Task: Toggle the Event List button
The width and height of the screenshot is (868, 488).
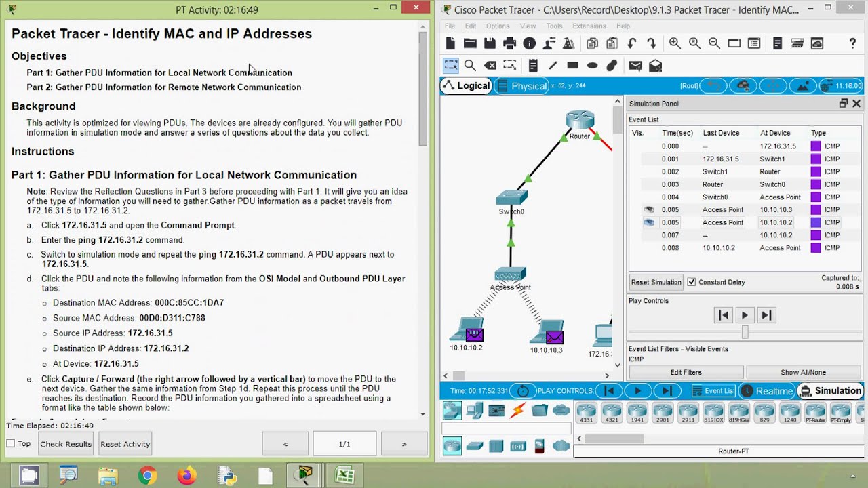Action: 713,391
